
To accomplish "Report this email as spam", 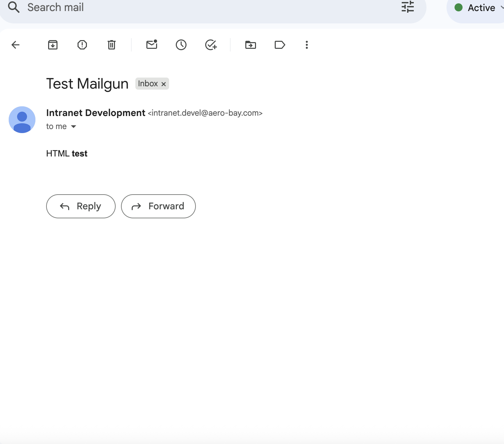I will coord(82,45).
